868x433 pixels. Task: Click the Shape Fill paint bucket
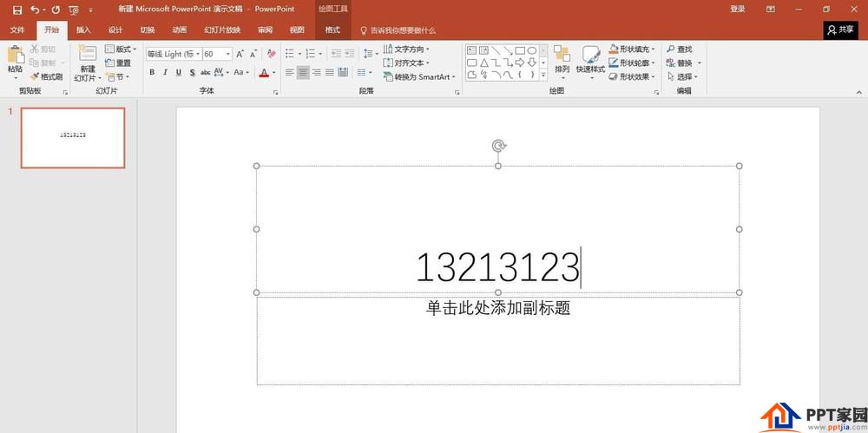[614, 49]
